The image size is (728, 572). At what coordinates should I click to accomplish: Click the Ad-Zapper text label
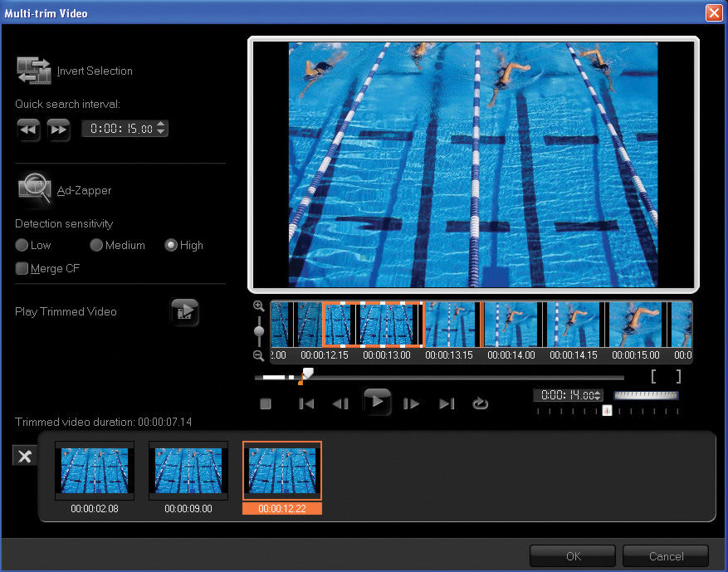click(x=84, y=190)
